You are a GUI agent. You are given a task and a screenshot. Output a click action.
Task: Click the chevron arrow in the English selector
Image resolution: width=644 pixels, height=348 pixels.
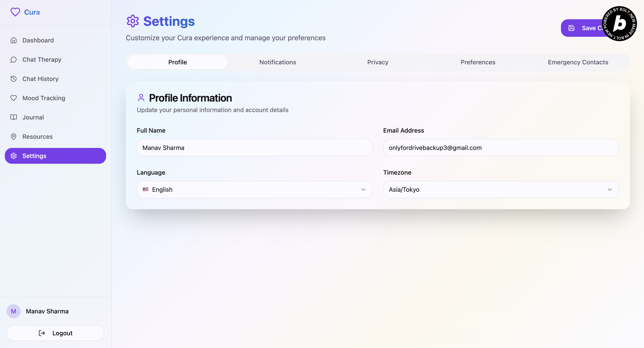[x=363, y=190]
